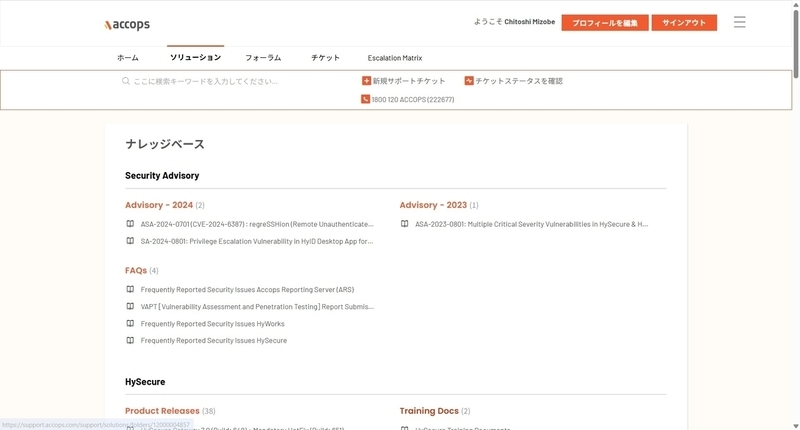
Task: Click the Chitoshi Mizobe user name
Action: pyautogui.click(x=530, y=22)
